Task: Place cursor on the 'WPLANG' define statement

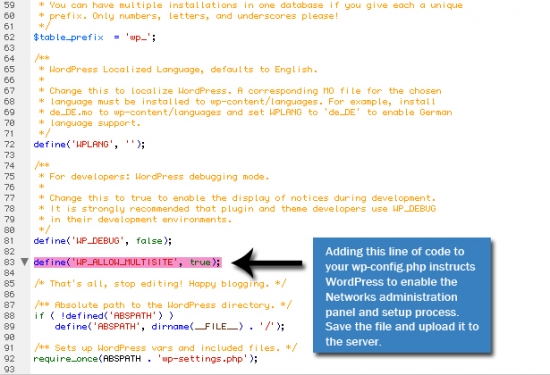Action: (89, 144)
